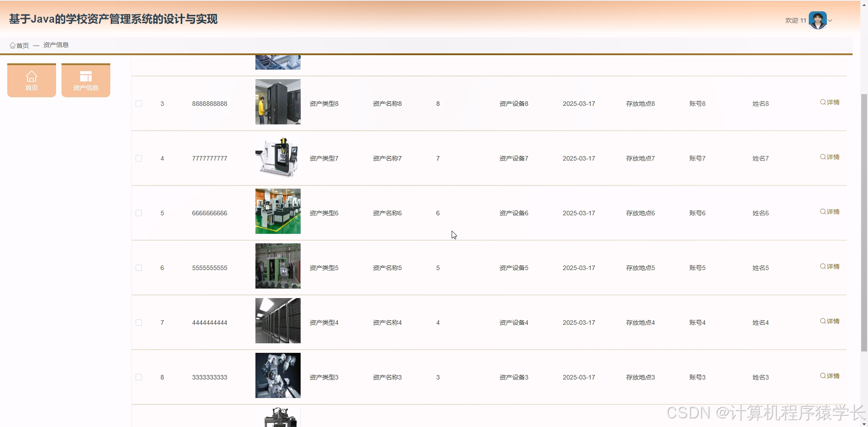Open 详情 for 资产名称7 row
This screenshot has width=868, height=427.
pyautogui.click(x=830, y=157)
